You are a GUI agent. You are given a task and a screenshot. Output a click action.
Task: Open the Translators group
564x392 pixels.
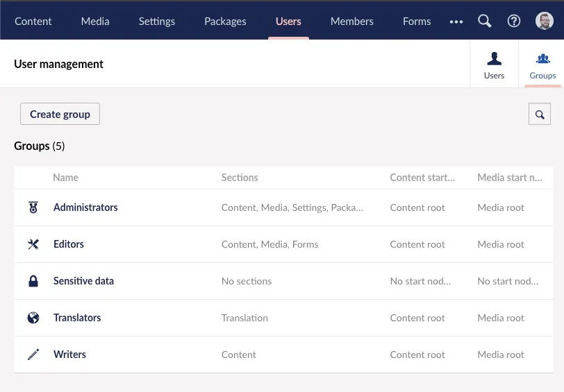[x=77, y=318]
